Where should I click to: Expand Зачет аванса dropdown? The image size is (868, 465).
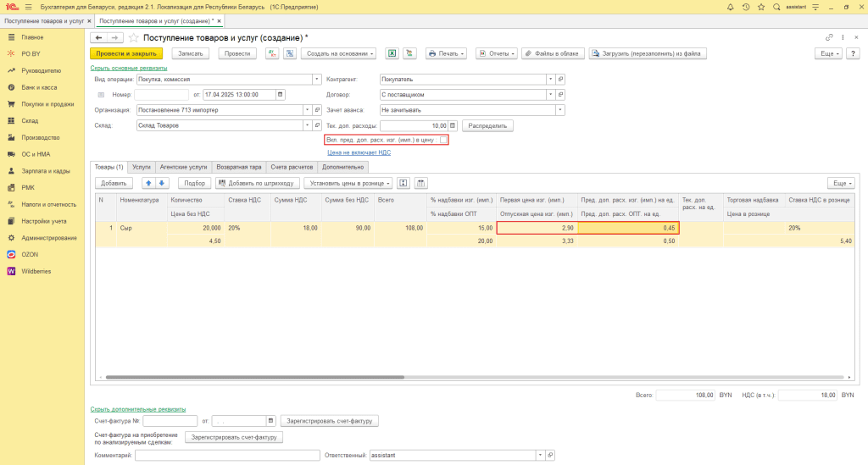(x=560, y=110)
